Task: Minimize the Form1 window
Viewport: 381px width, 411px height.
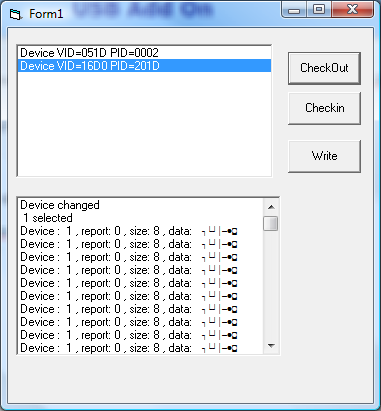Action: pos(294,10)
